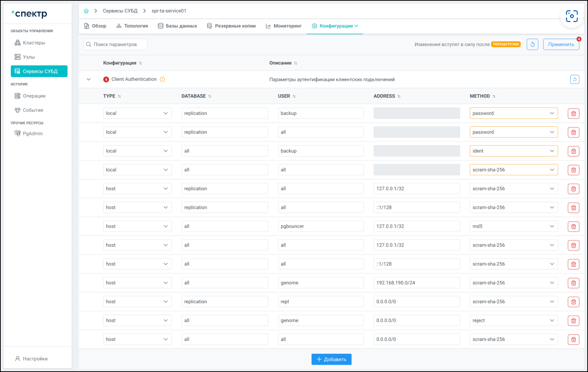Click the screenshot capture icon top right
Screen dimensions: 588x372
click(572, 16)
